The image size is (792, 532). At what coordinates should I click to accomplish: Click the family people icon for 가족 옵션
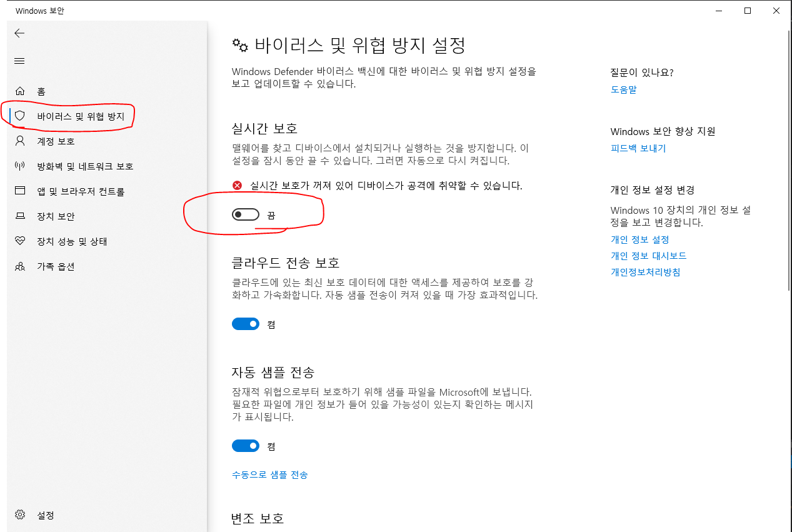point(20,266)
